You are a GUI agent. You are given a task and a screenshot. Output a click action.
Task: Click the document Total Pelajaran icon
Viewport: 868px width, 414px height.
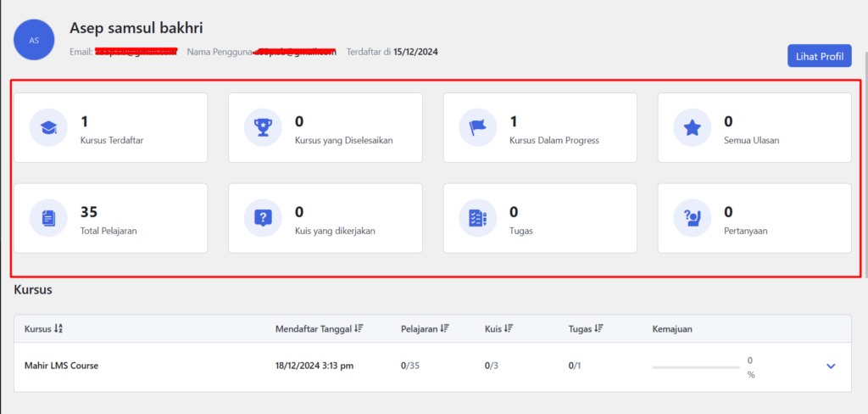tap(48, 218)
